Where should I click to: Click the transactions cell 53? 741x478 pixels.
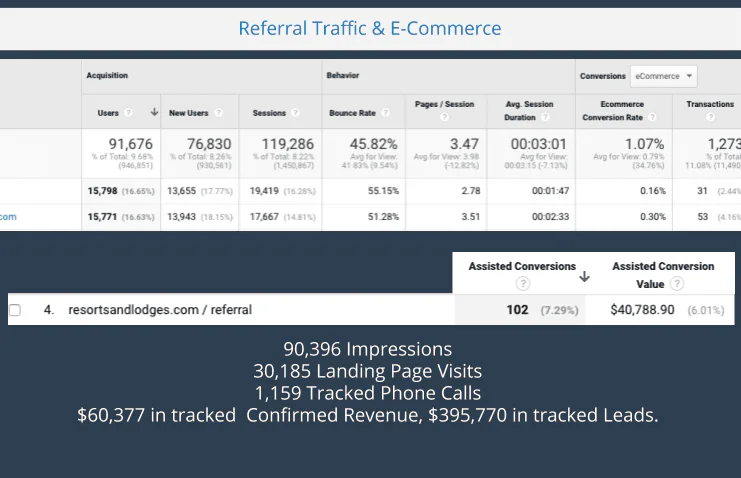pyautogui.click(x=703, y=217)
